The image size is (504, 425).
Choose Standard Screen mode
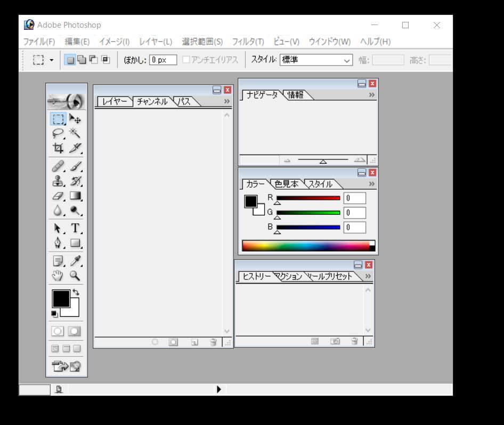(55, 348)
